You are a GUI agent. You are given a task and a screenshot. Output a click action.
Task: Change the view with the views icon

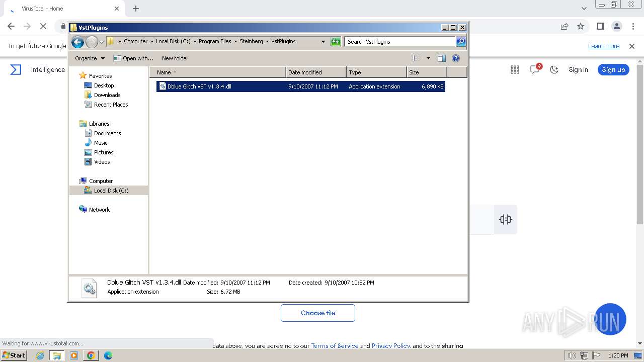(x=416, y=58)
